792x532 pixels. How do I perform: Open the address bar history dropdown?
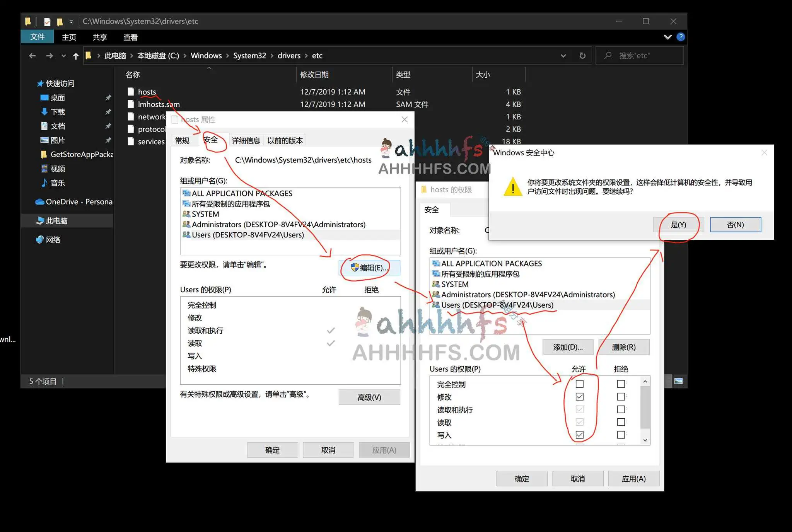tap(563, 55)
